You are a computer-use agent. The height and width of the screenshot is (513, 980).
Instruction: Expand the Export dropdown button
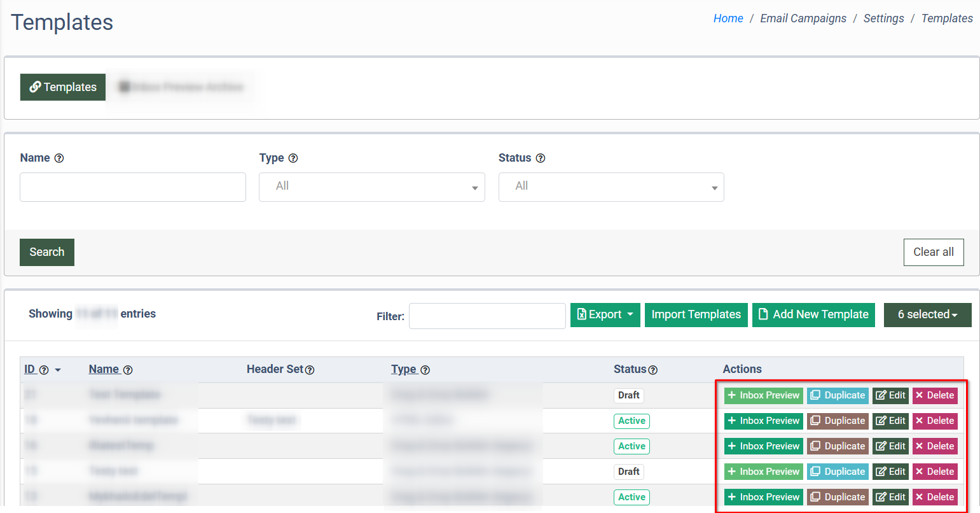pos(605,314)
